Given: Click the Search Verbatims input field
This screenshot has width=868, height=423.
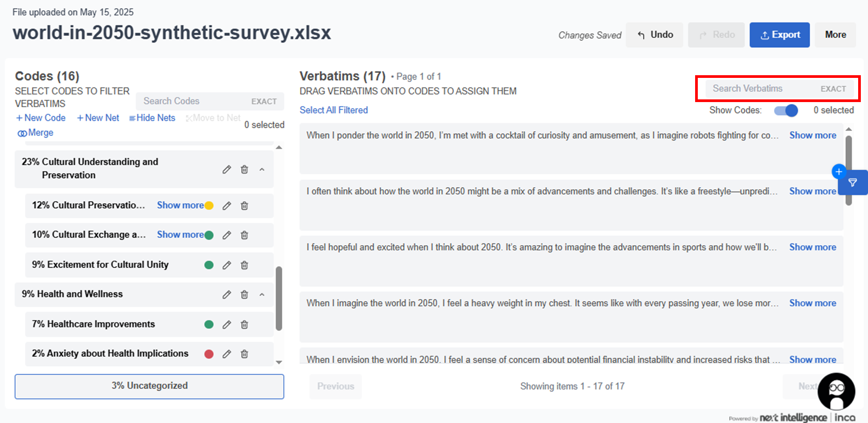Looking at the screenshot, I should click(x=761, y=89).
